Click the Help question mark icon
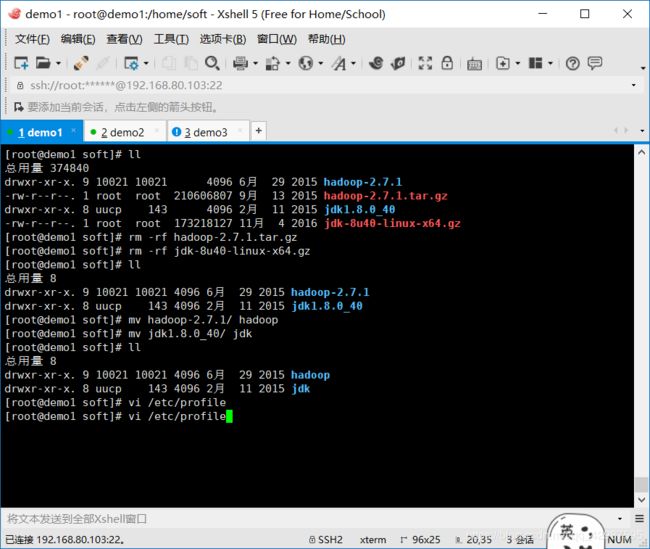The height and width of the screenshot is (549, 650). click(572, 63)
